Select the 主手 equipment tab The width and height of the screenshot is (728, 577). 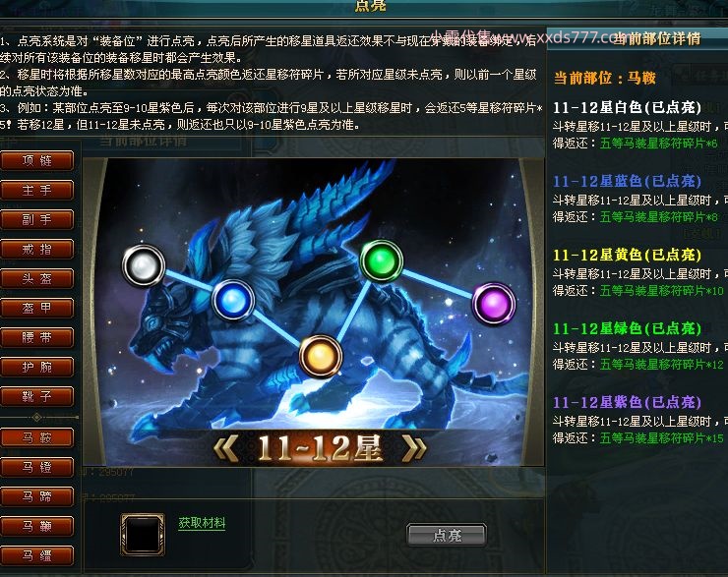click(x=37, y=190)
